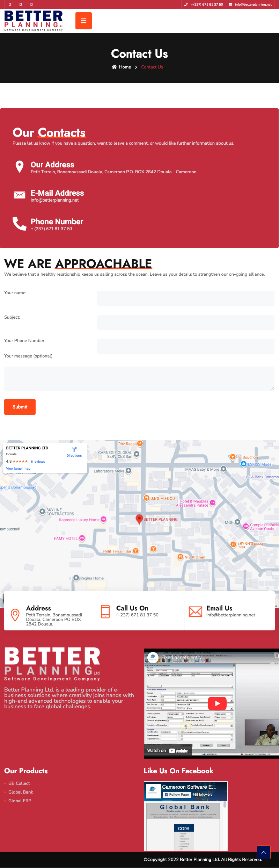Click the video channel avatar icon
Screen dimensions: 279x868
click(x=153, y=657)
